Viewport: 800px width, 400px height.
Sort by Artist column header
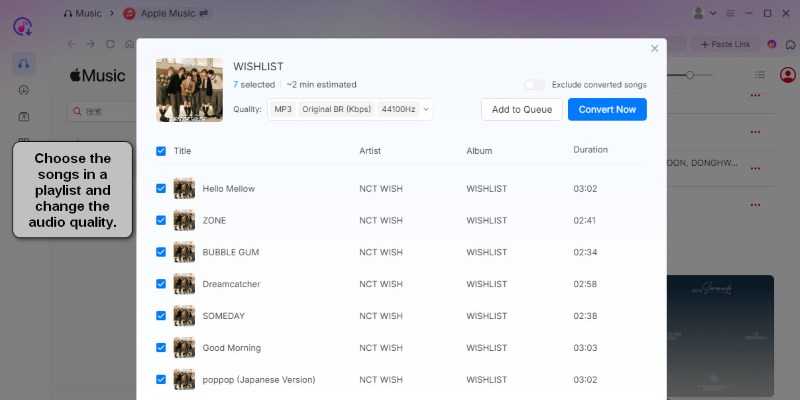click(x=370, y=151)
